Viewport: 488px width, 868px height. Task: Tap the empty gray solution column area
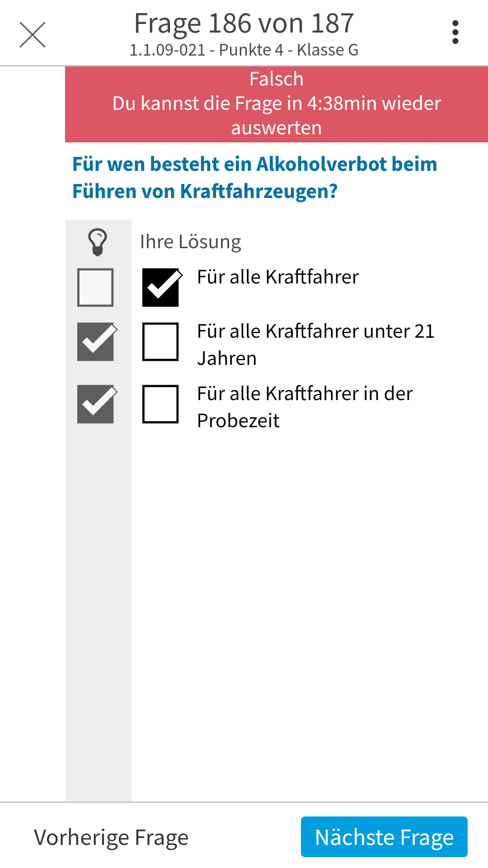point(98,610)
